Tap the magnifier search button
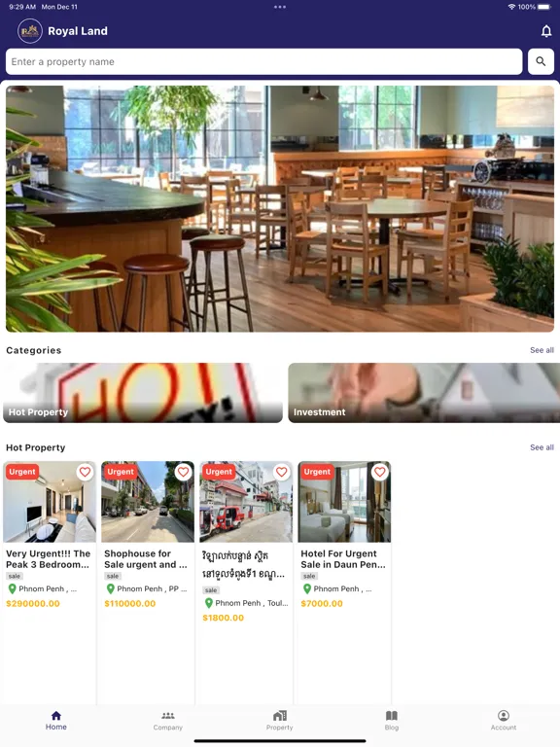The height and width of the screenshot is (747, 560). pyautogui.click(x=541, y=61)
